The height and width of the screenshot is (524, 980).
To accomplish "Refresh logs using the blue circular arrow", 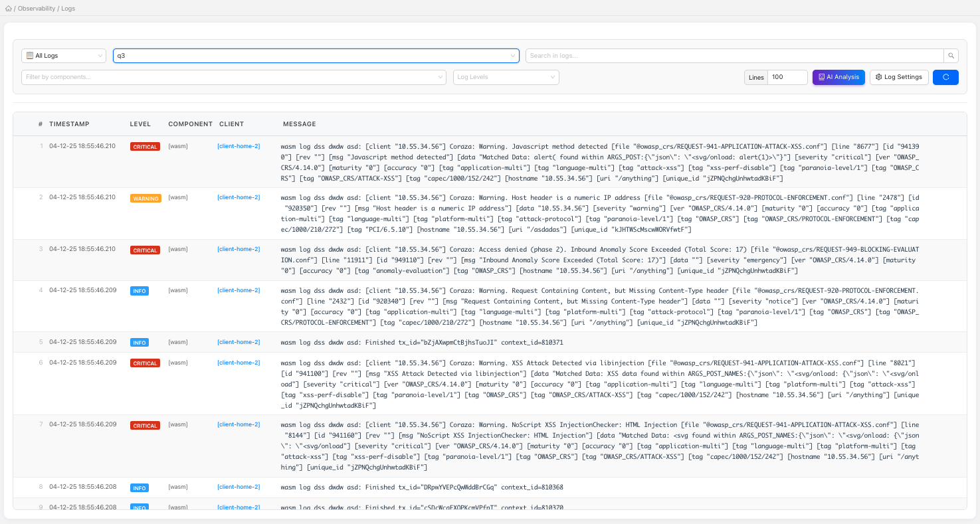I will pyautogui.click(x=945, y=77).
